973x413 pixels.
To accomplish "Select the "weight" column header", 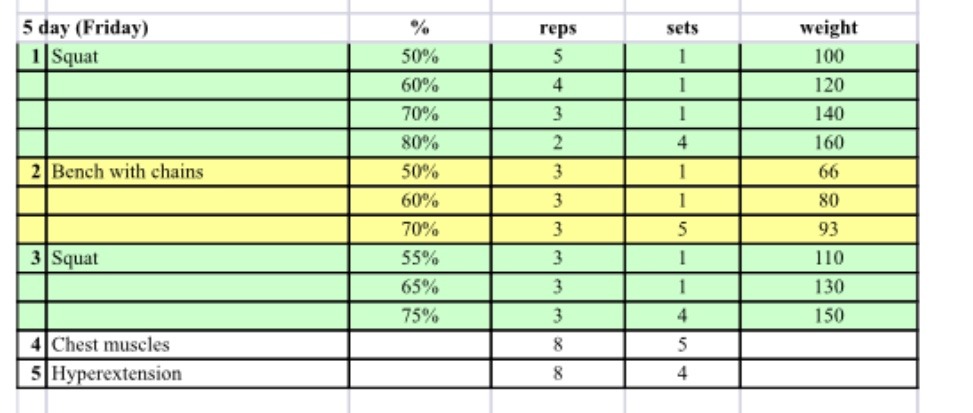I will [828, 28].
